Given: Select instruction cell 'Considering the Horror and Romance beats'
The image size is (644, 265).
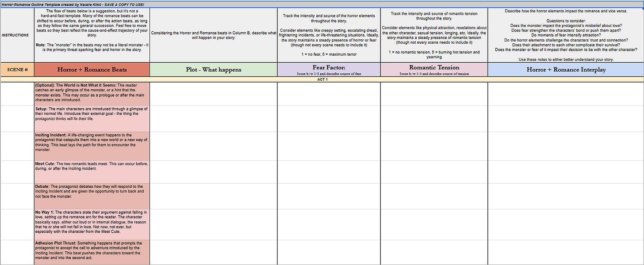Looking at the screenshot, I should coord(213,35).
